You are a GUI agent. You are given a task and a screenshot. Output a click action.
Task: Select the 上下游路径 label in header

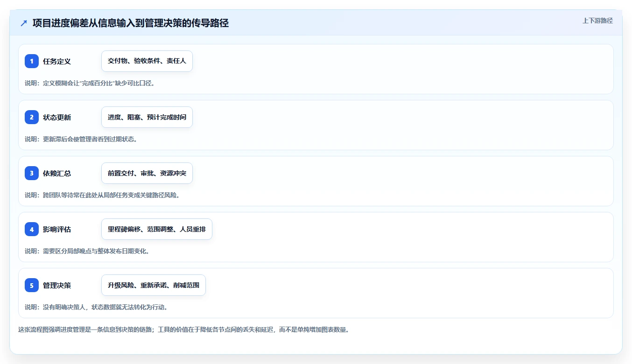pos(597,21)
